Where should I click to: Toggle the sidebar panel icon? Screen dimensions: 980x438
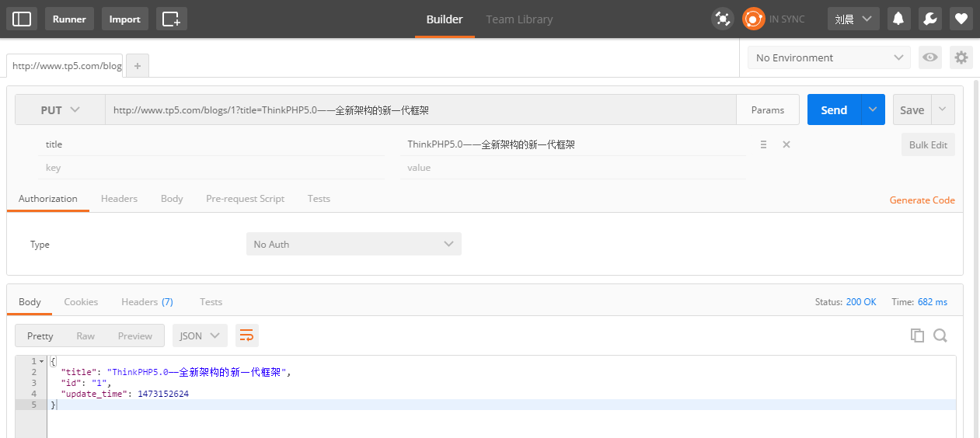click(22, 19)
